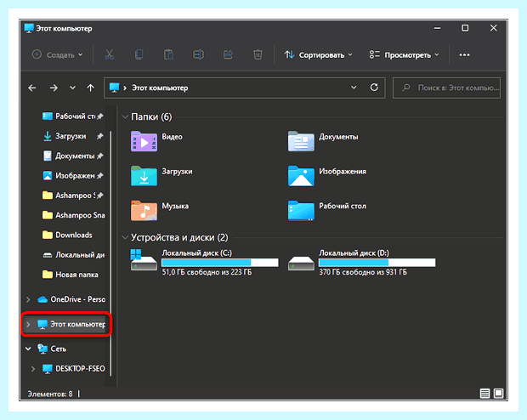The height and width of the screenshot is (420, 527).
Task: Collapse the Устройства и диски (2) group
Action: tap(125, 237)
